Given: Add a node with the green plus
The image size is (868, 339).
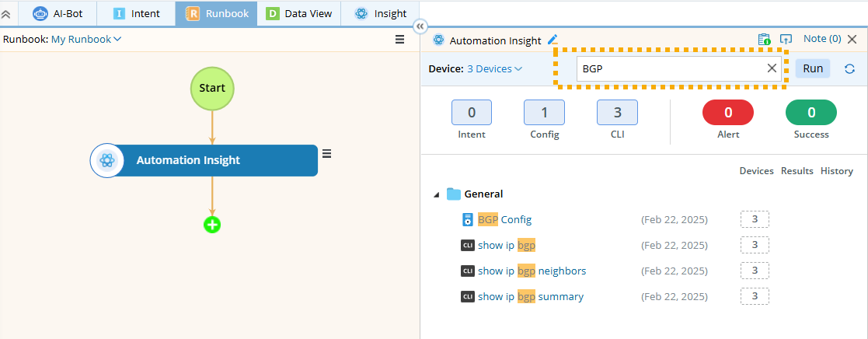Looking at the screenshot, I should coord(212,225).
